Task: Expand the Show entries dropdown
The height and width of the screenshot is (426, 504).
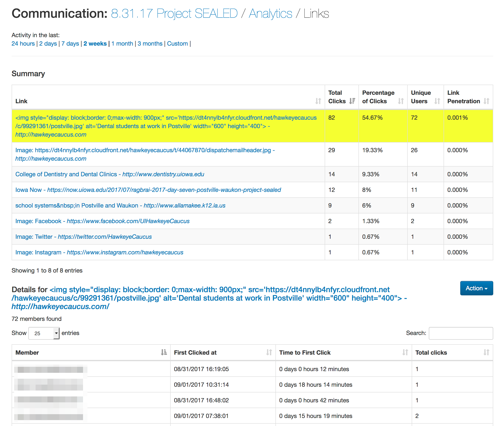Action: pos(44,333)
